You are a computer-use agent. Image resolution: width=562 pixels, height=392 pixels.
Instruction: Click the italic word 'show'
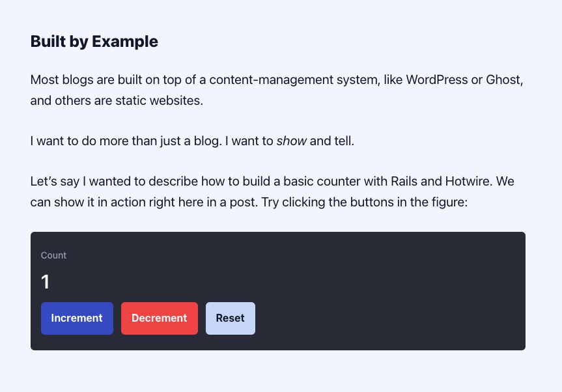coord(291,141)
